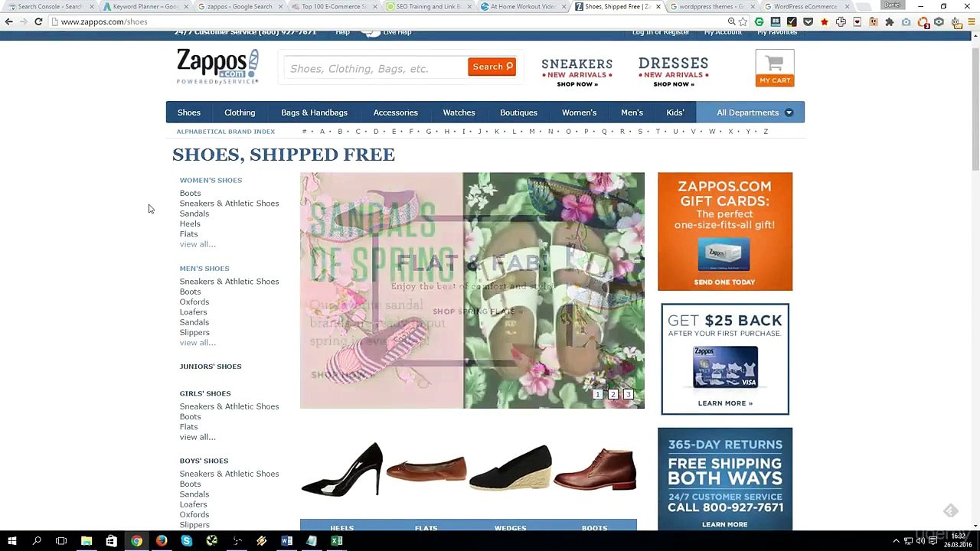This screenshot has width=980, height=551.
Task: Click Sneakers New Arrivals Shop Now banner
Action: coord(577,72)
